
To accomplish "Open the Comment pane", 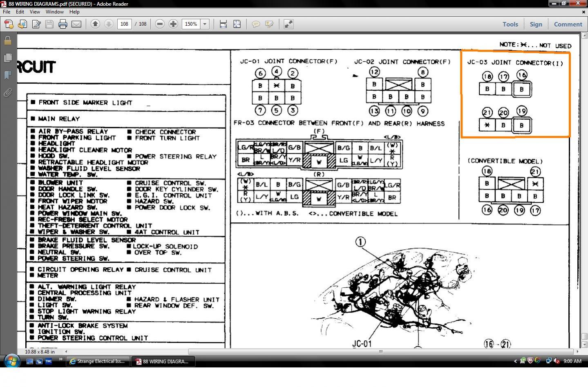I will tap(568, 24).
